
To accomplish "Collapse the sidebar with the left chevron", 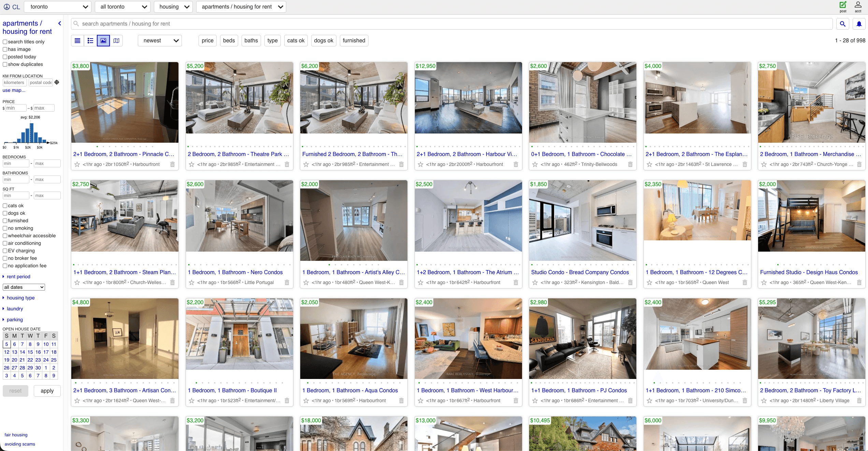I will point(60,23).
